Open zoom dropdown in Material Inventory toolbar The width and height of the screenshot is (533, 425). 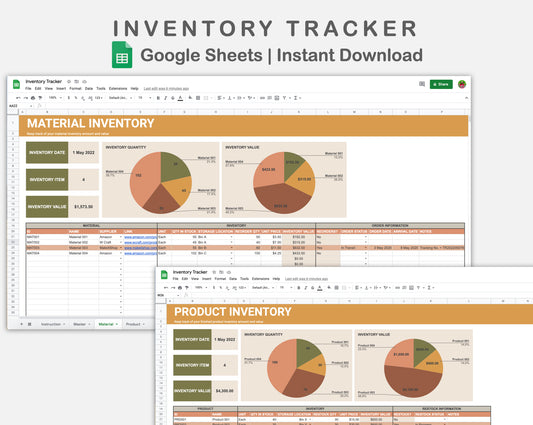(55, 98)
